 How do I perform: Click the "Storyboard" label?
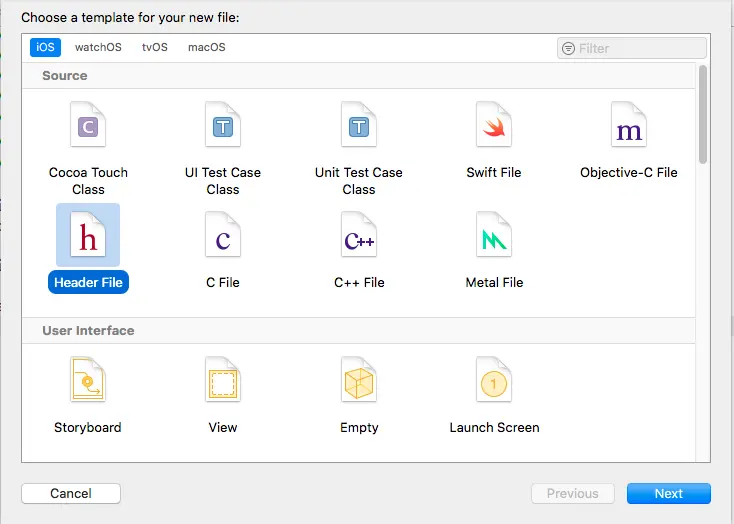tap(88, 428)
